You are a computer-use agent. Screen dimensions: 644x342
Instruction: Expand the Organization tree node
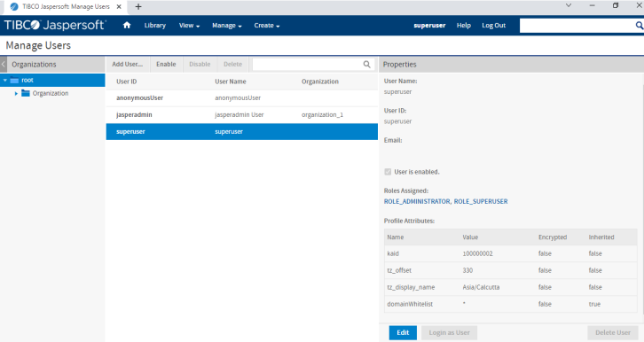pyautogui.click(x=16, y=94)
